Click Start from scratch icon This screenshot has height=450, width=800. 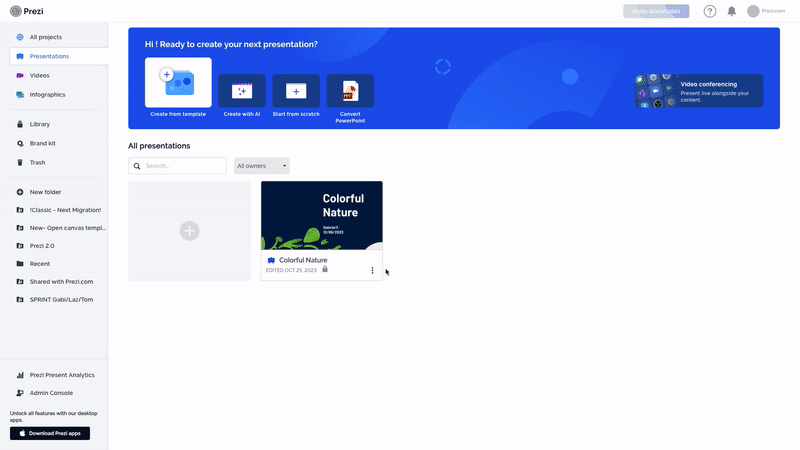click(x=296, y=91)
